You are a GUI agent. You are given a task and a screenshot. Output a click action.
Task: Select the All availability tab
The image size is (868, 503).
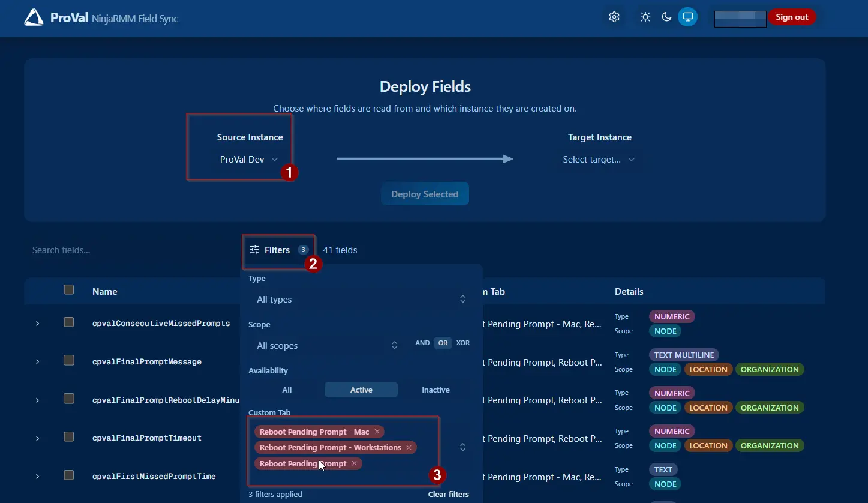pos(287,390)
